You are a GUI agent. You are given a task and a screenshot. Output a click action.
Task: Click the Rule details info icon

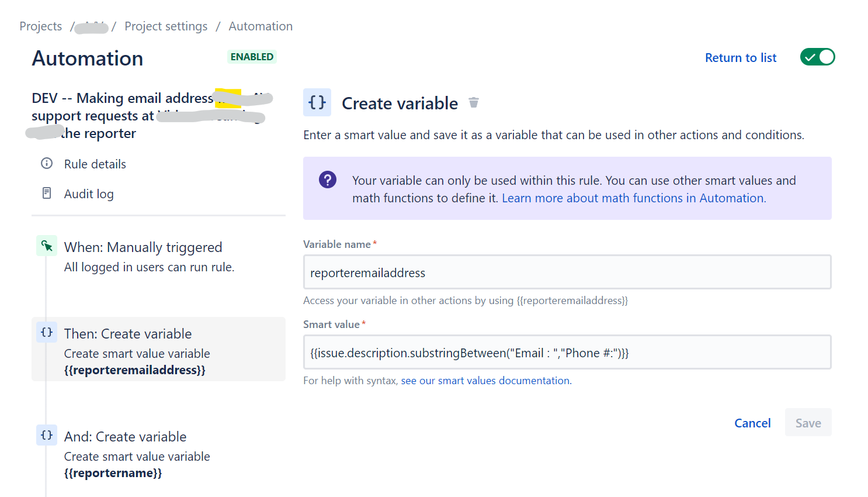coord(47,164)
